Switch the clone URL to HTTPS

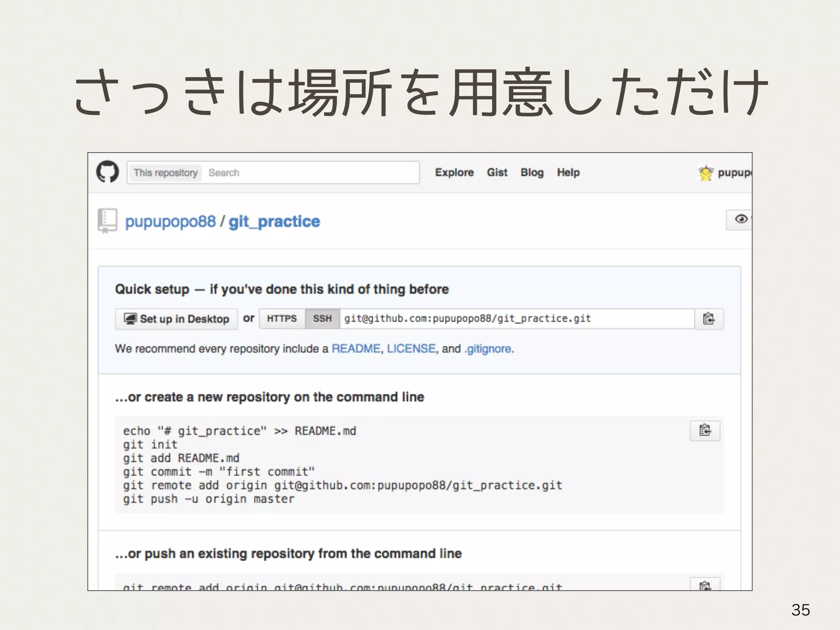coord(282,319)
